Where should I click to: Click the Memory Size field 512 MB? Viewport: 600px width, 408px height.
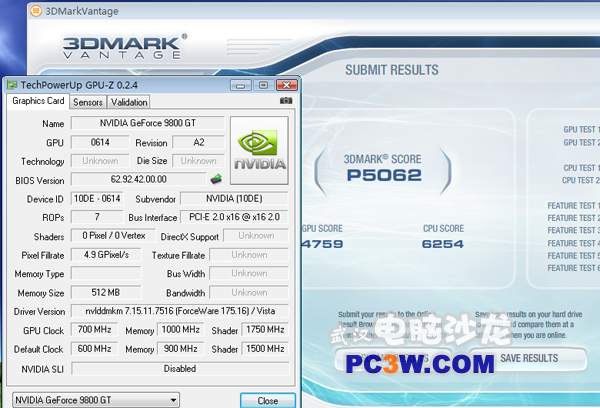pos(106,292)
